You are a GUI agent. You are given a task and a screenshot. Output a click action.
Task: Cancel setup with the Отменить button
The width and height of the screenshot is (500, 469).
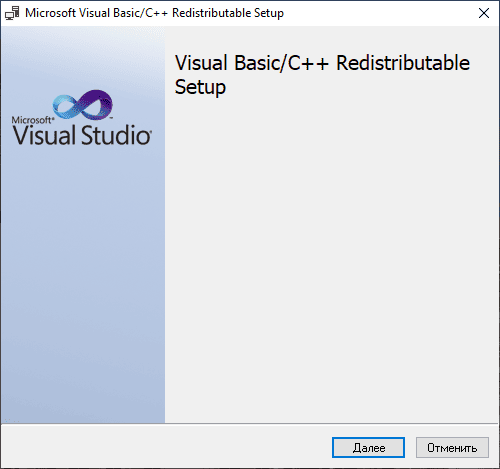pyautogui.click(x=452, y=447)
